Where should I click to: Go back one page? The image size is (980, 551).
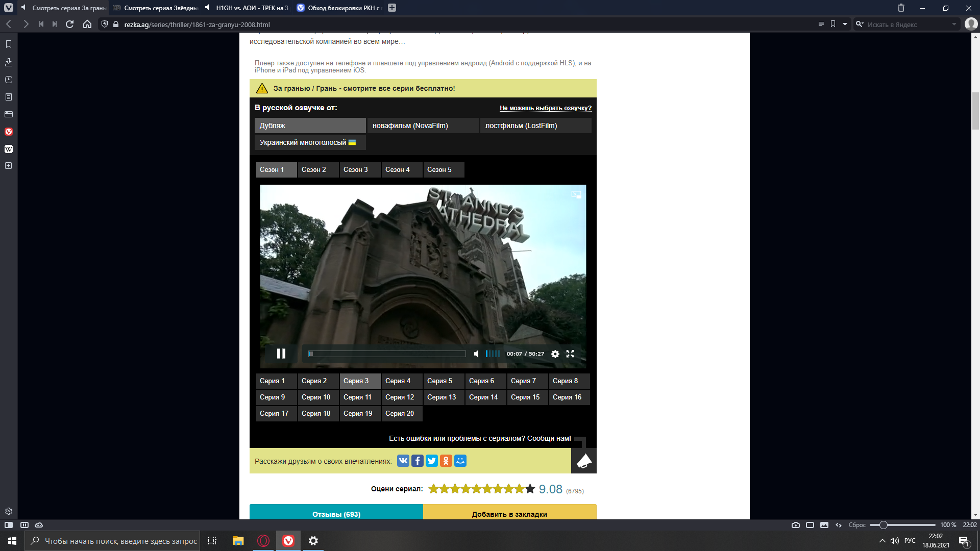tap(9, 24)
